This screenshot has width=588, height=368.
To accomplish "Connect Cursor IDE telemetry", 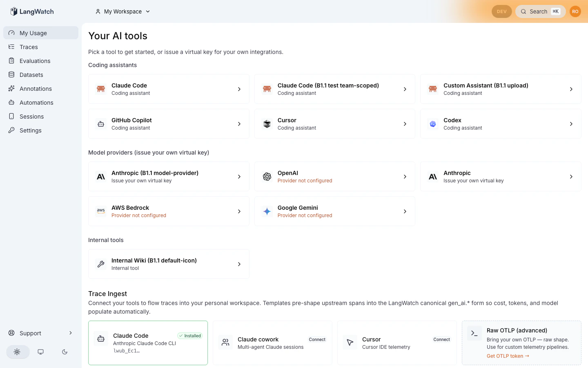I will 442,339.
